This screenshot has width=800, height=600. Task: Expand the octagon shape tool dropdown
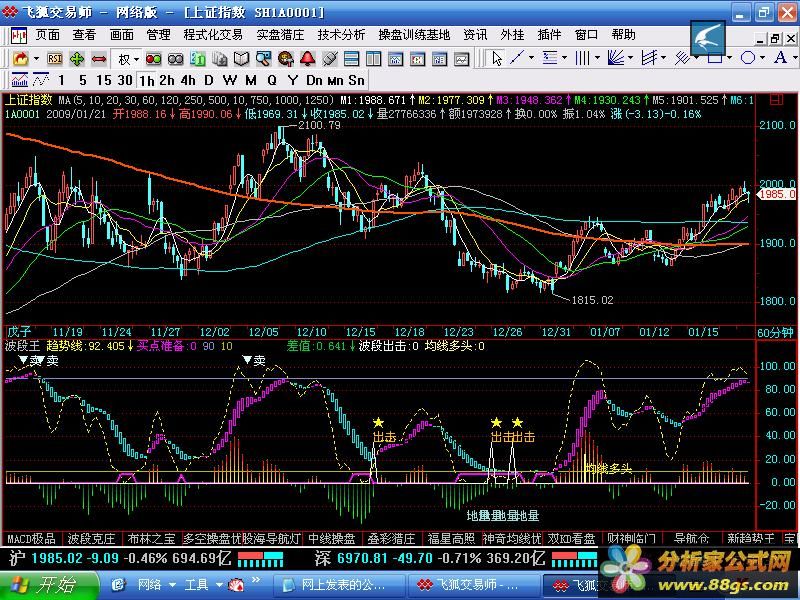click(762, 58)
